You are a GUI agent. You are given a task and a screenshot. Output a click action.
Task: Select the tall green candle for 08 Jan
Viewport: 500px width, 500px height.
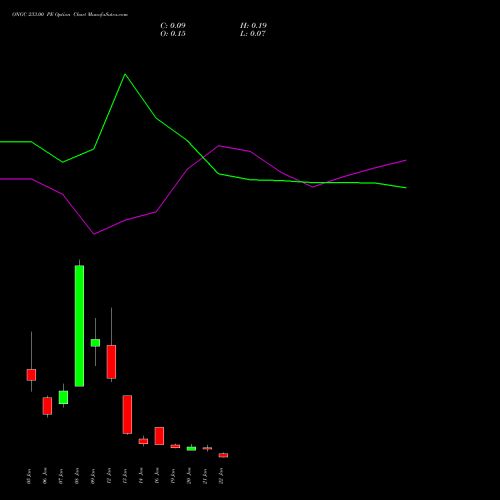[79, 326]
